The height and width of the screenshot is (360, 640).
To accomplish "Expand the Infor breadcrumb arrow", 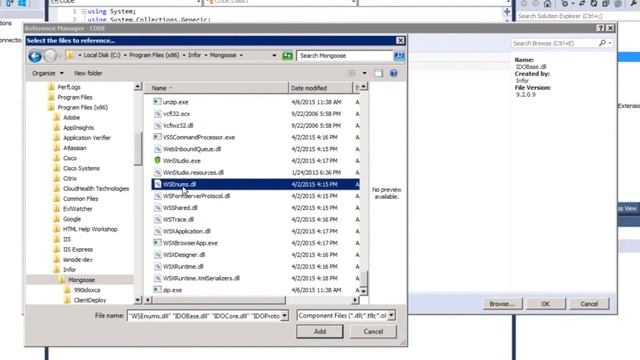I will coord(206,55).
